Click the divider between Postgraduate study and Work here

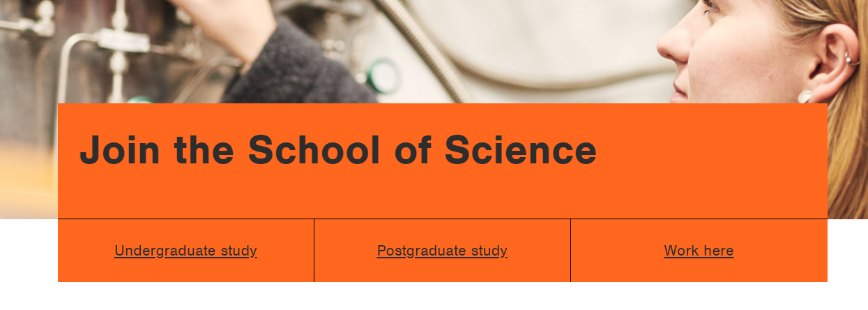click(x=570, y=251)
